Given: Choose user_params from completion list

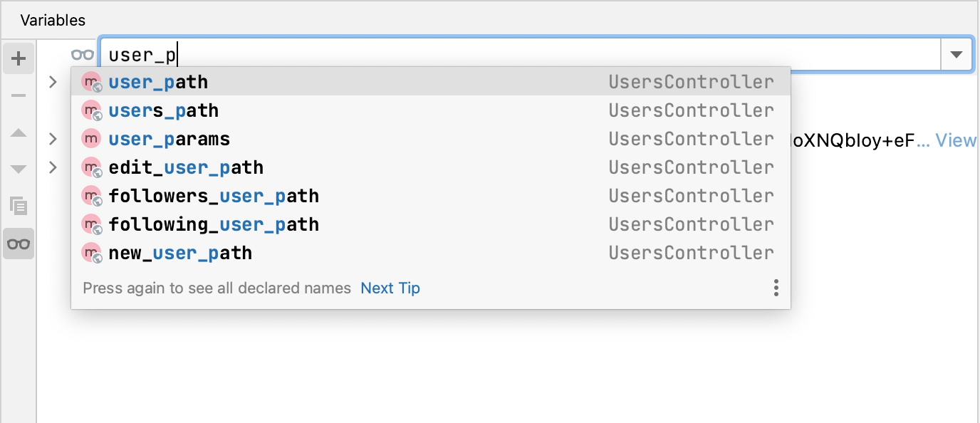Looking at the screenshot, I should [x=169, y=139].
